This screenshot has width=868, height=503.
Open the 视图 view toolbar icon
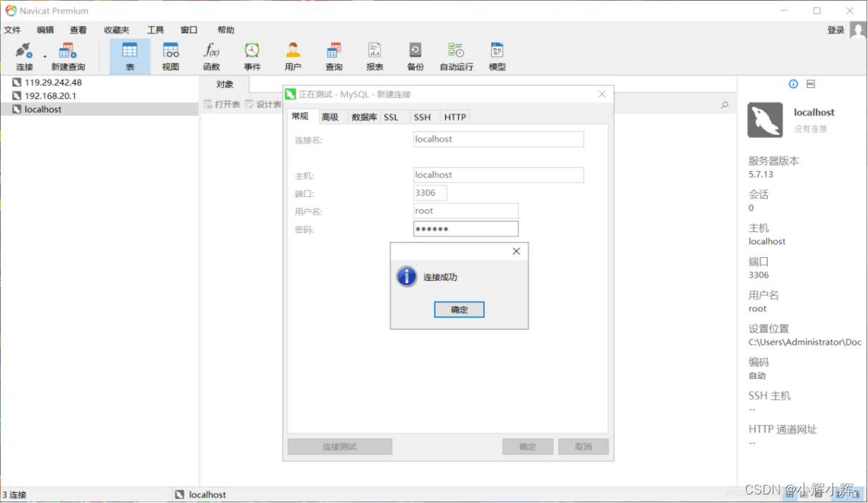tap(171, 56)
